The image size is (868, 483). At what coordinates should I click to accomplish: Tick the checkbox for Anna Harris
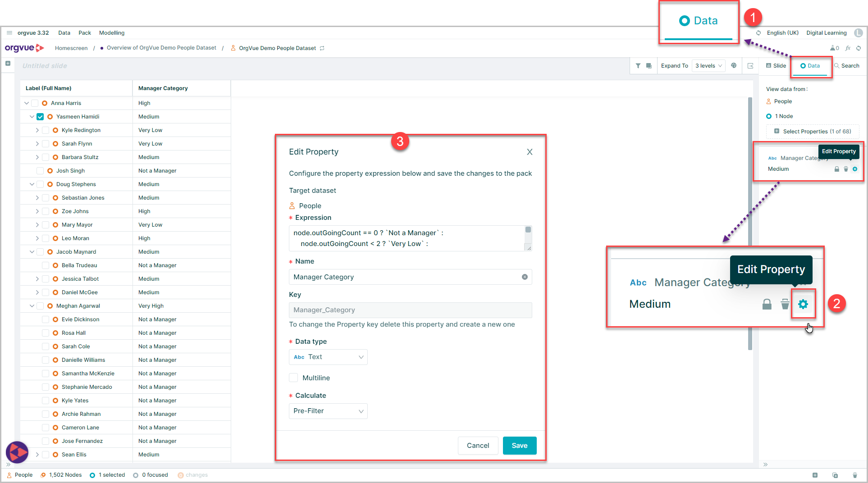(35, 103)
